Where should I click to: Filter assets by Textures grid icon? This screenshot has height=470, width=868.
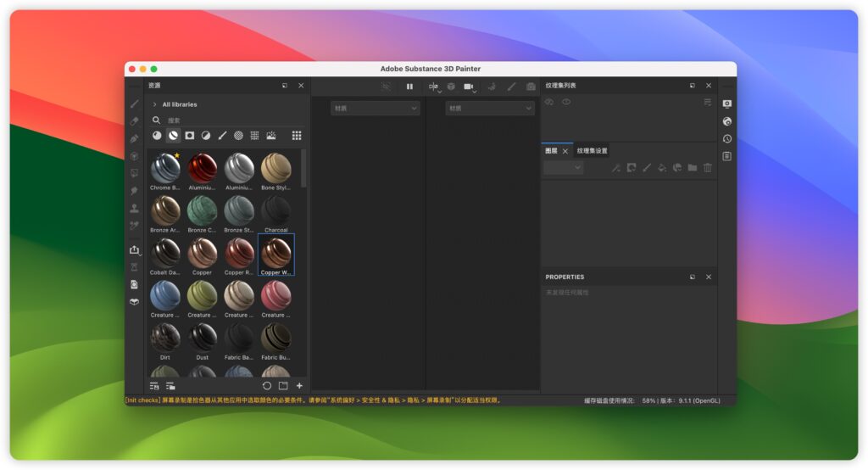(x=254, y=135)
